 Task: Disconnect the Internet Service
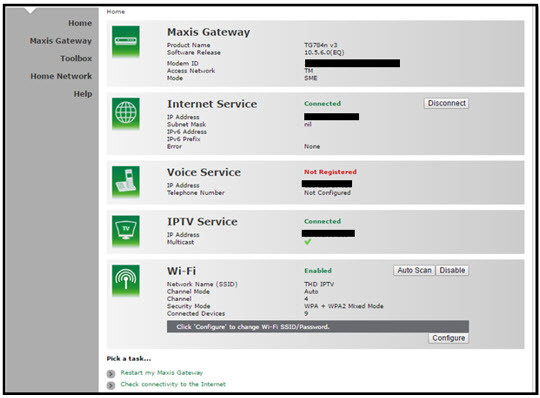446,103
